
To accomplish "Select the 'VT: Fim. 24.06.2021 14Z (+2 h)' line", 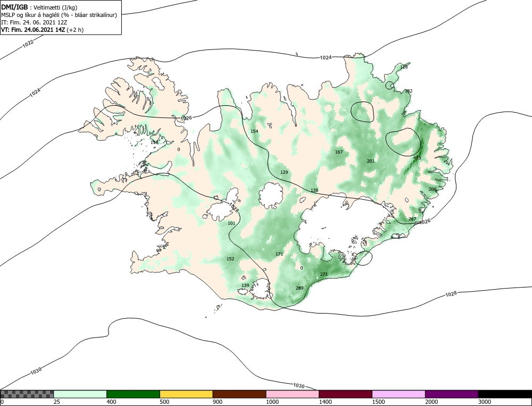I will click(x=43, y=29).
